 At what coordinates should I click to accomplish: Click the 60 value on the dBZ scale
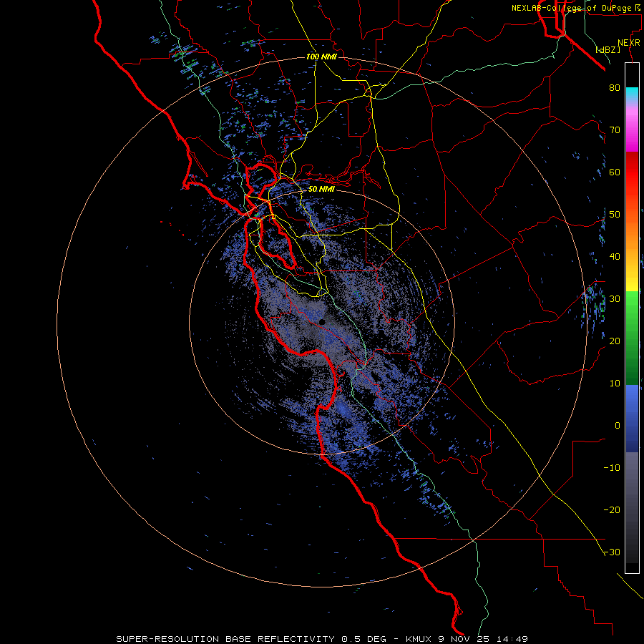point(615,172)
